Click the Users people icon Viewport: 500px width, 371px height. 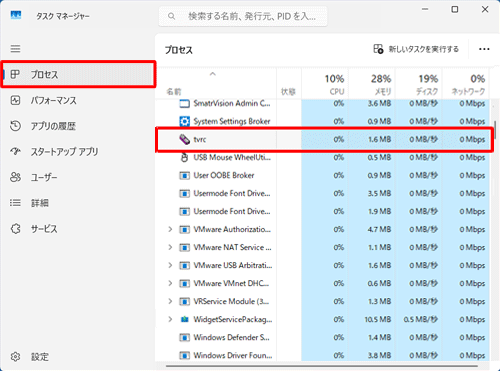coord(15,177)
